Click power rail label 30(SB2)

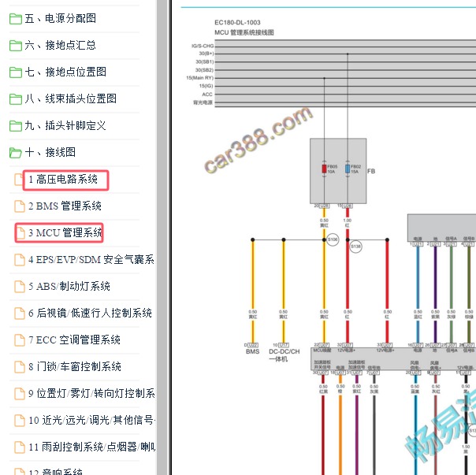205,70
